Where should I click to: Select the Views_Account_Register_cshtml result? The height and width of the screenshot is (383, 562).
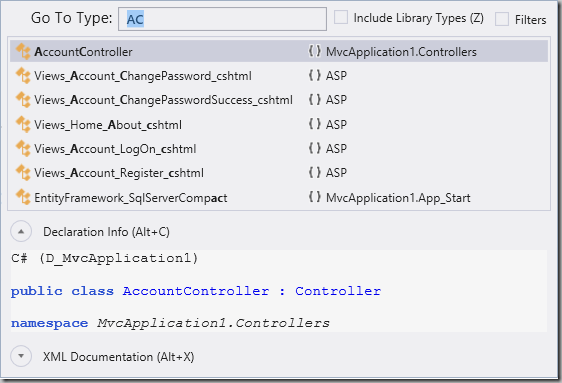click(x=279, y=173)
